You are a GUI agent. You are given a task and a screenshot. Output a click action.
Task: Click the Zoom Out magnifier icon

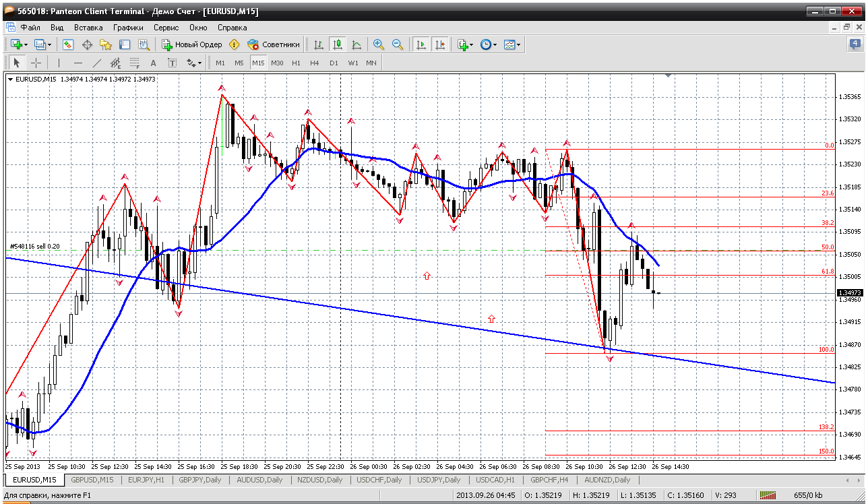coord(398,44)
